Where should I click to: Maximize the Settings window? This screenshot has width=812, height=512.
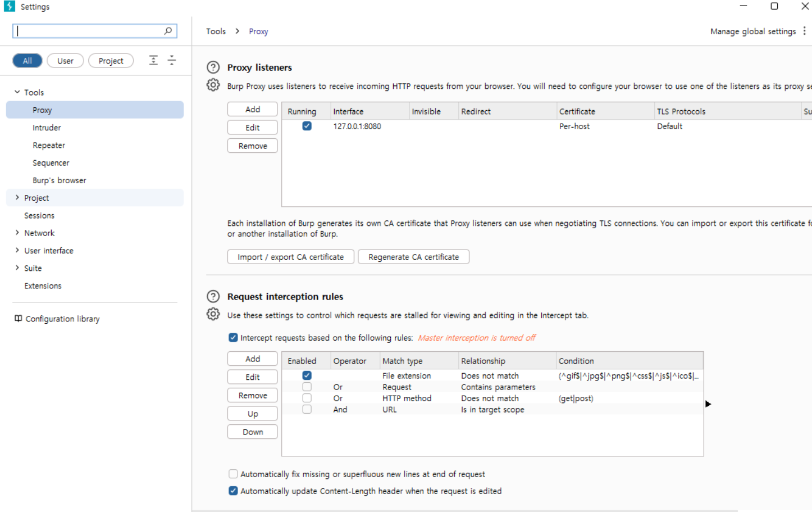(x=774, y=6)
